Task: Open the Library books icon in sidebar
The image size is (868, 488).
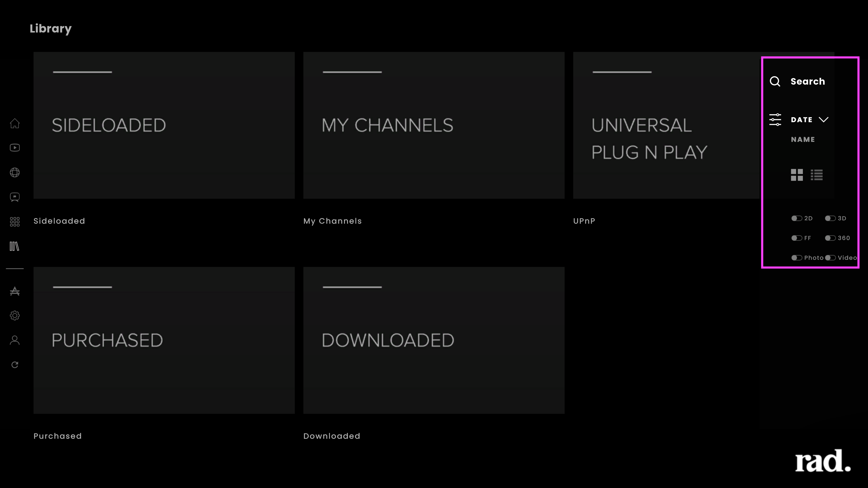Action: coord(14,246)
